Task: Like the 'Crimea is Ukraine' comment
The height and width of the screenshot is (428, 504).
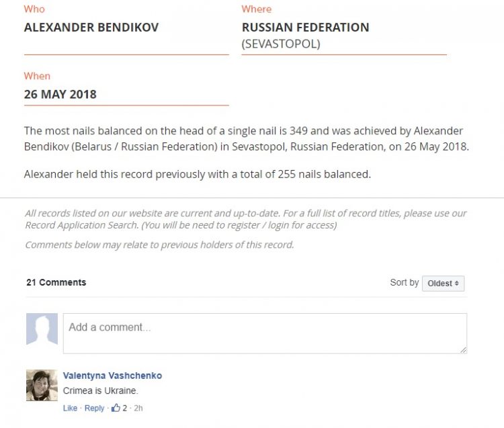Action: coord(70,408)
